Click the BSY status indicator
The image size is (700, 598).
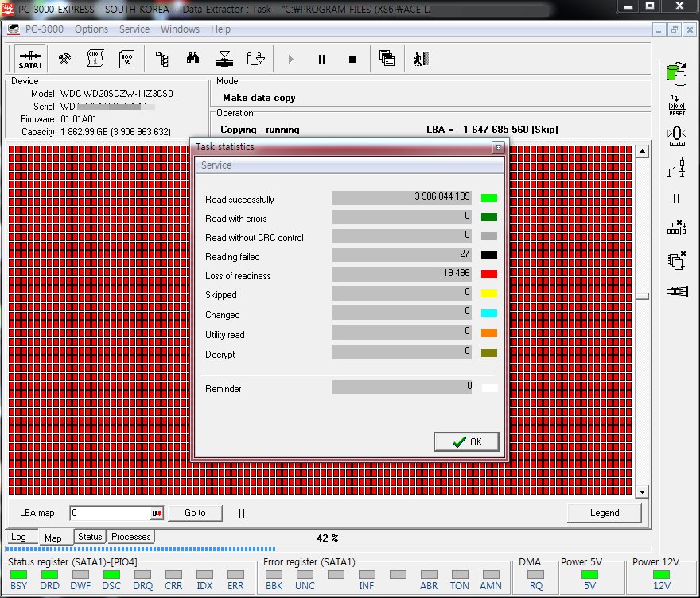pyautogui.click(x=18, y=574)
